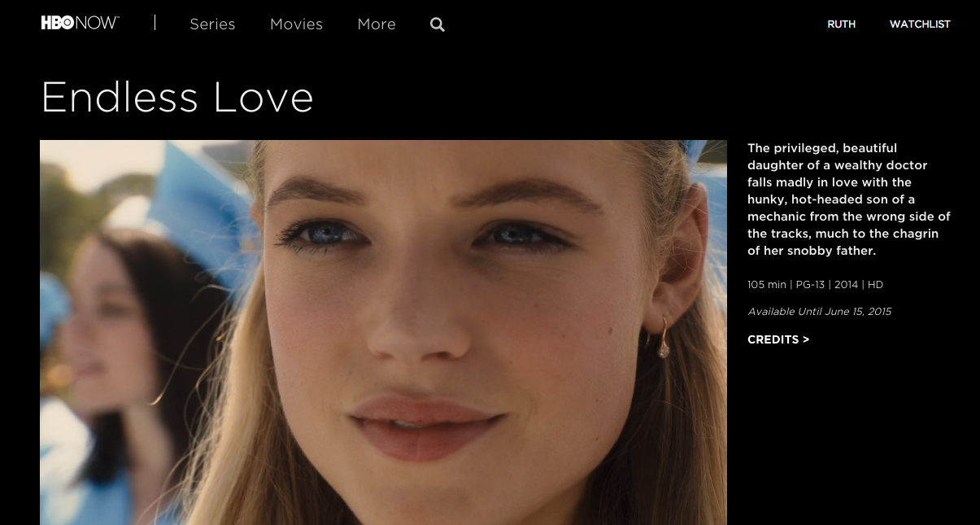Click the '105 min | PG-13 | 2014 | HD' line
Screen dimensions: 980x525
[815, 285]
